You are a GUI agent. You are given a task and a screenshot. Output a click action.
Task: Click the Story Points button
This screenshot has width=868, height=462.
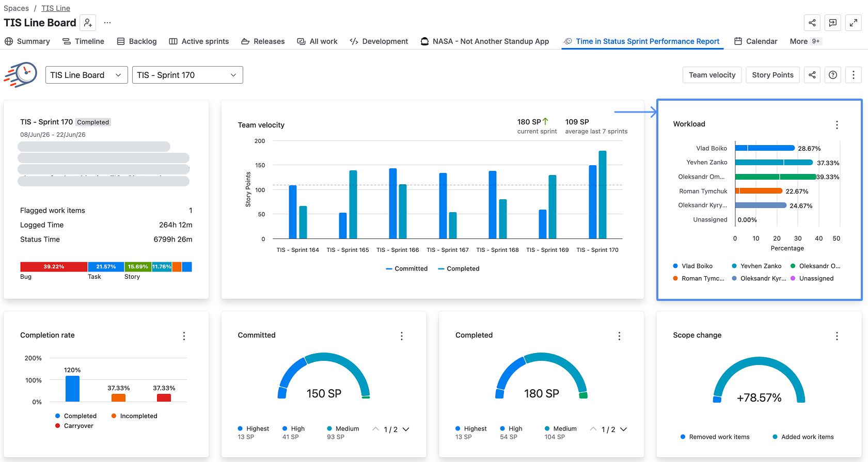pyautogui.click(x=772, y=75)
